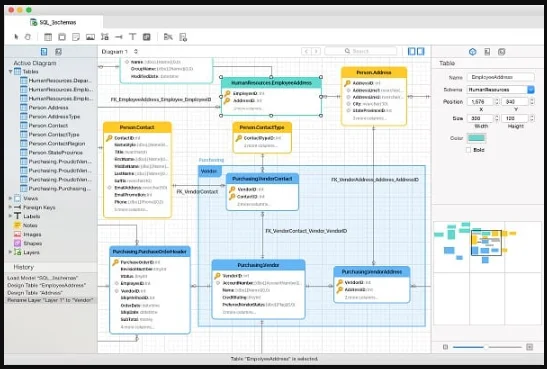Choose the note tool in toolbar

76,37
